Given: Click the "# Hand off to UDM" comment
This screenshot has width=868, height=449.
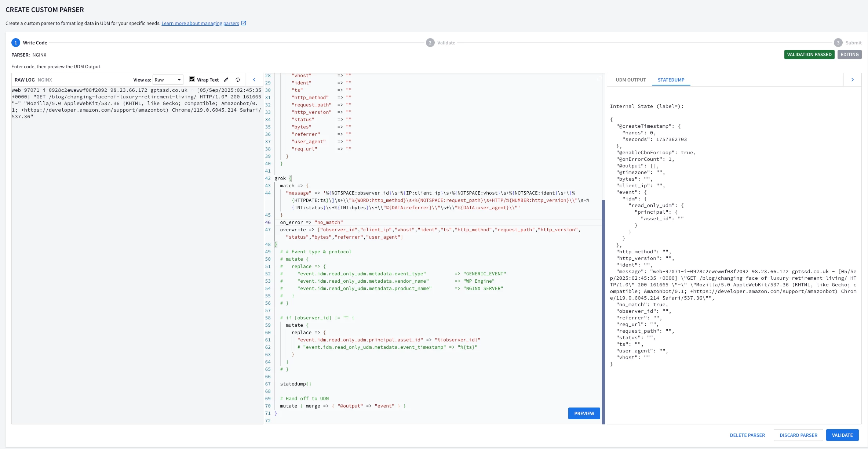Looking at the screenshot, I should pos(304,398).
